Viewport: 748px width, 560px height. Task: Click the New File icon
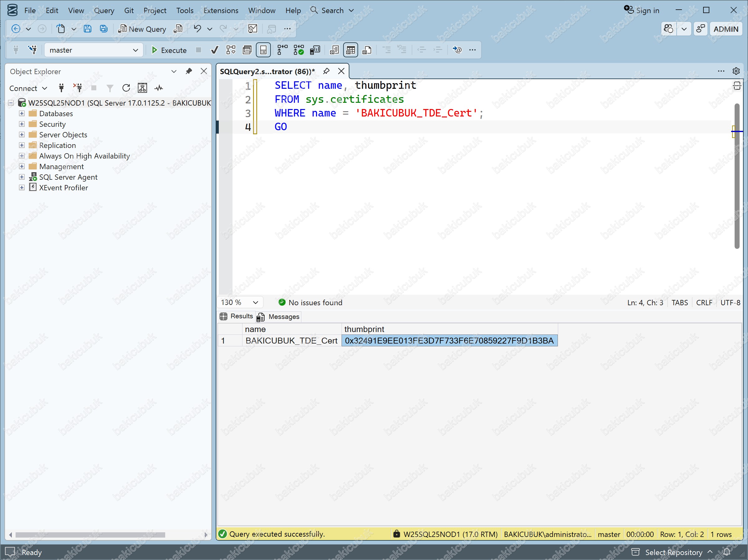[60, 29]
